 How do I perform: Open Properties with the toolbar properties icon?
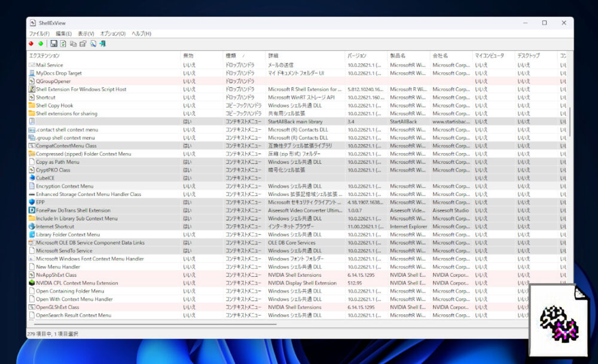pos(83,44)
